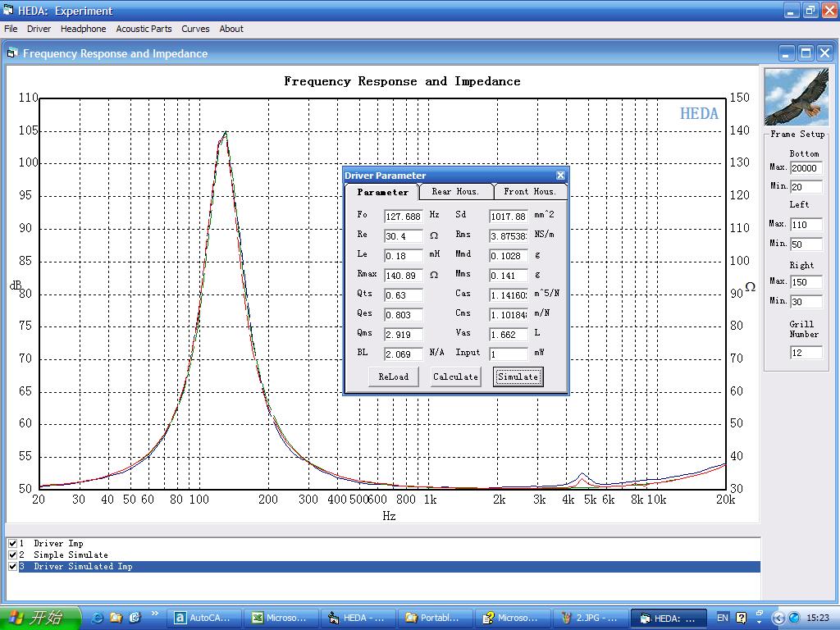The height and width of the screenshot is (630, 840).
Task: Click the Fo frequency input field
Action: pyautogui.click(x=403, y=217)
